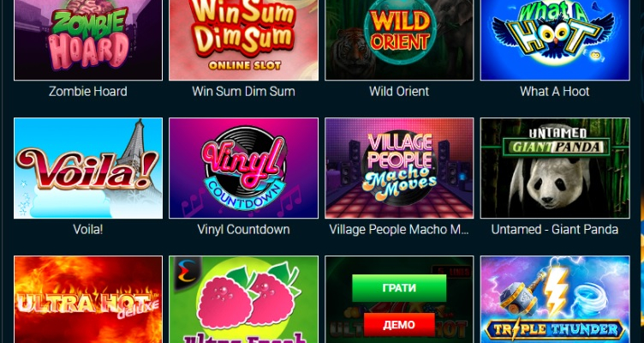This screenshot has height=343, width=644.
Task: Open the Untamed - Giant Panda caption link
Action: coord(555,230)
